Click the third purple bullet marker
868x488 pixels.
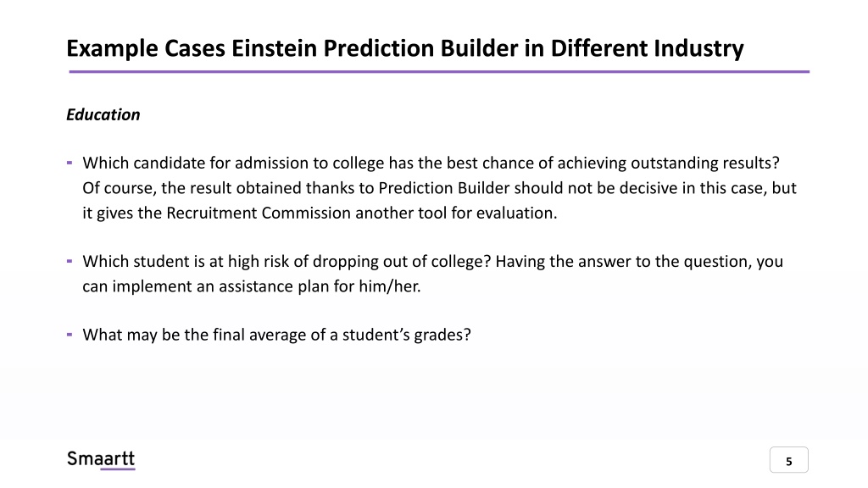(x=70, y=334)
